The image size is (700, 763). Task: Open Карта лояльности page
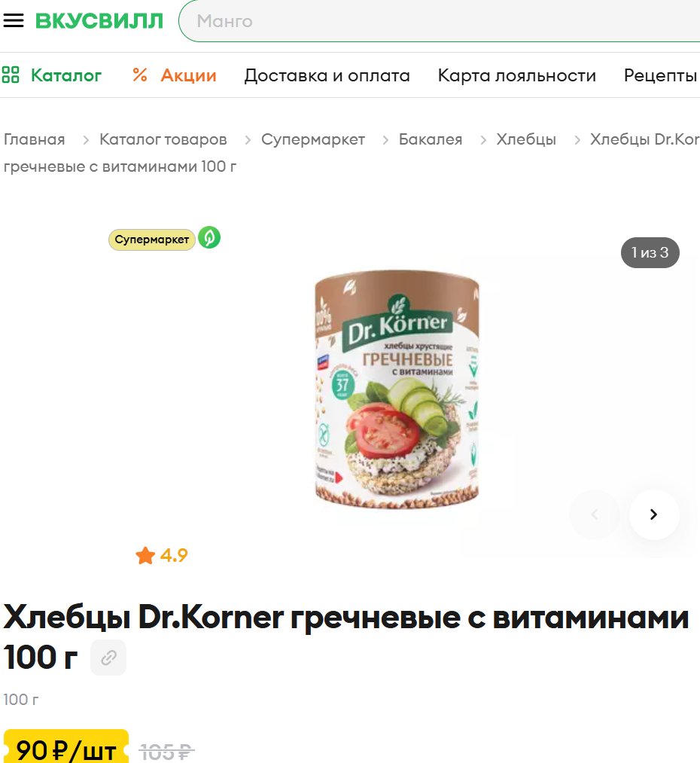517,75
